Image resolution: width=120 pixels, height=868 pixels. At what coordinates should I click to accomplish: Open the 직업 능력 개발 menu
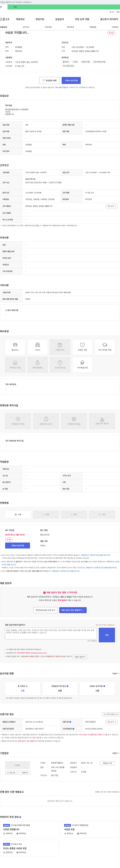pos(82,19)
